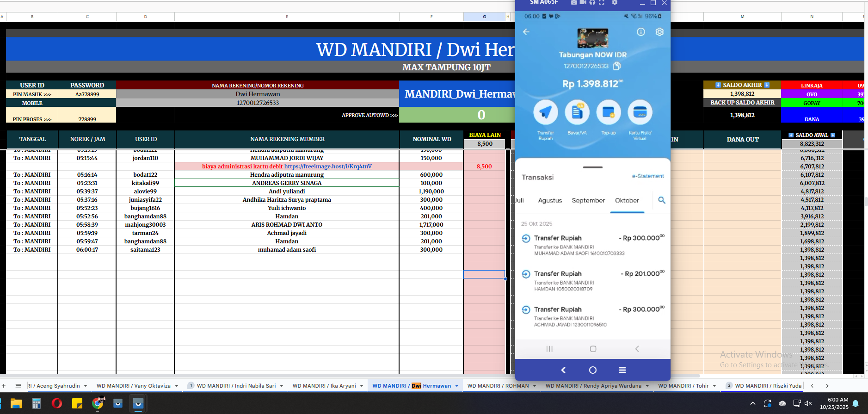Open the Vany Oktaviza sheet tab dropdown
The image size is (868, 414).
point(176,386)
